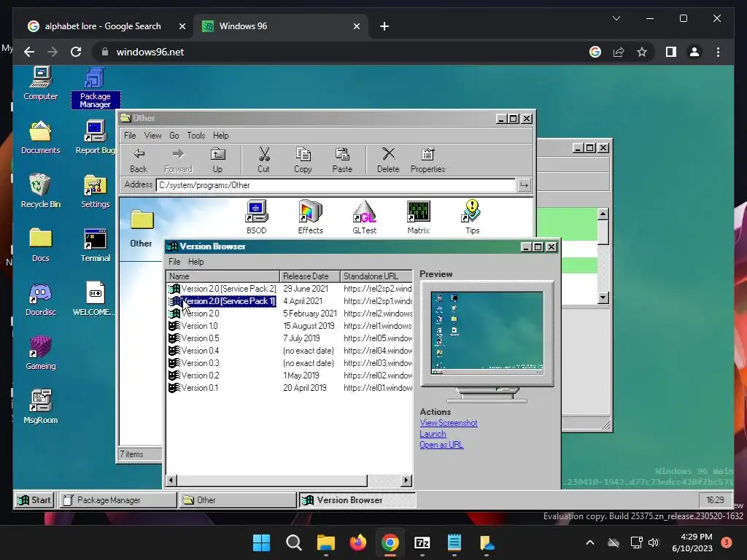Click horizontal scrollbar right arrow in Version Browser
The image size is (747, 560).
pyautogui.click(x=406, y=481)
